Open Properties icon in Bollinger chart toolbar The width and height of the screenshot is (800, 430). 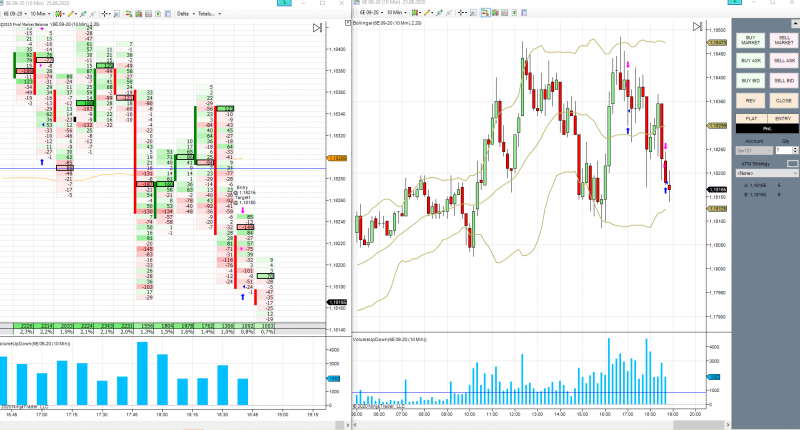[523, 12]
